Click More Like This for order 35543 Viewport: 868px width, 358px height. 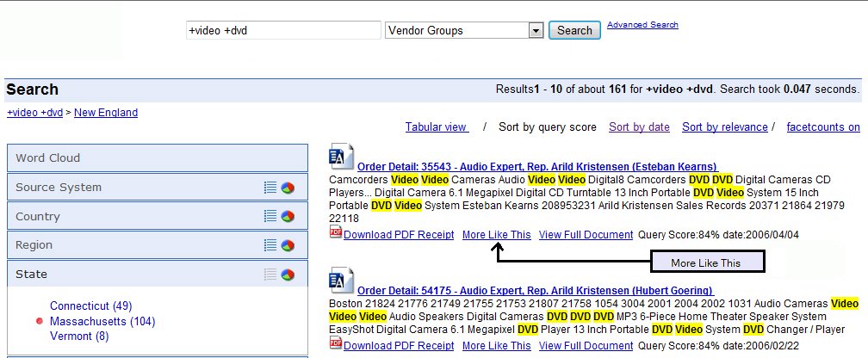(x=497, y=235)
